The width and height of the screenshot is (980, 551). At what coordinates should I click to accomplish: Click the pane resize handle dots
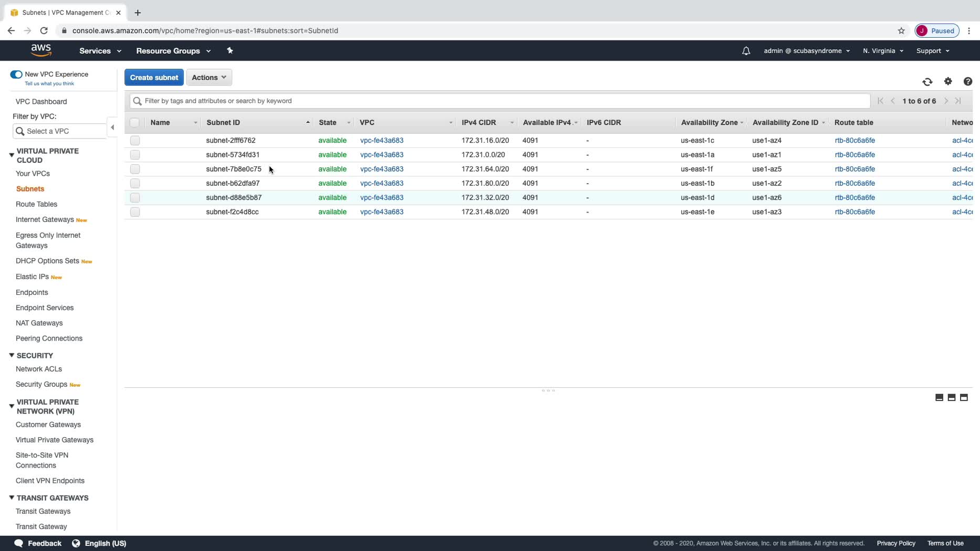coord(548,390)
